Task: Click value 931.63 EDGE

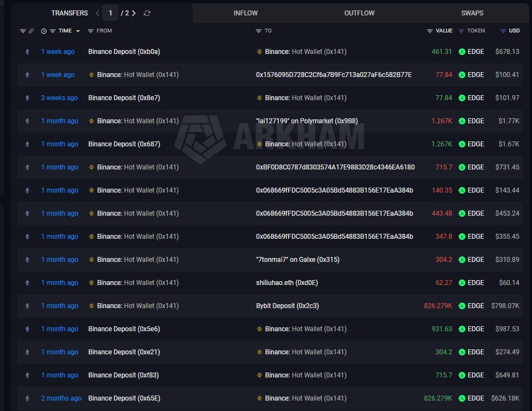Action: point(442,329)
